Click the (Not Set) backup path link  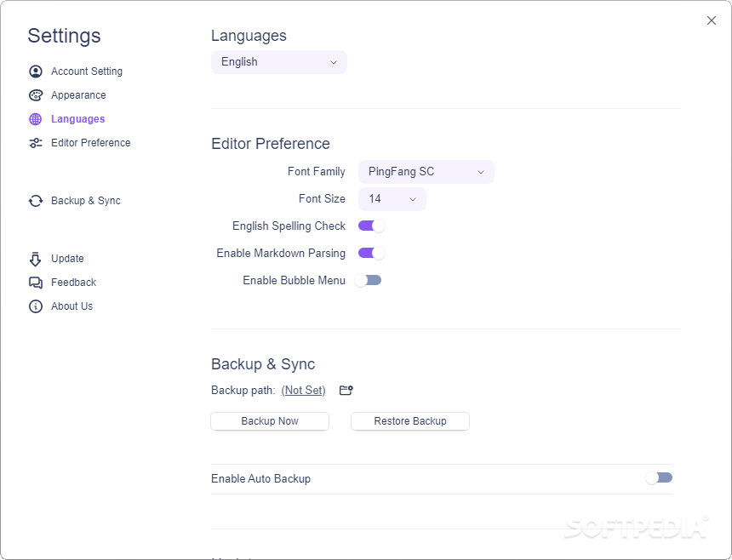click(304, 390)
